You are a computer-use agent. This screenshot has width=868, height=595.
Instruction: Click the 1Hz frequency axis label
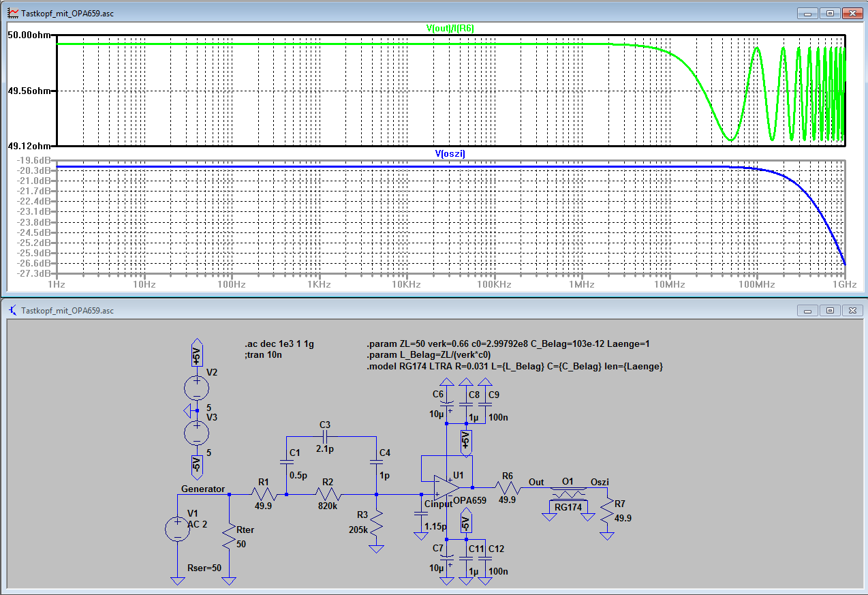[x=57, y=284]
